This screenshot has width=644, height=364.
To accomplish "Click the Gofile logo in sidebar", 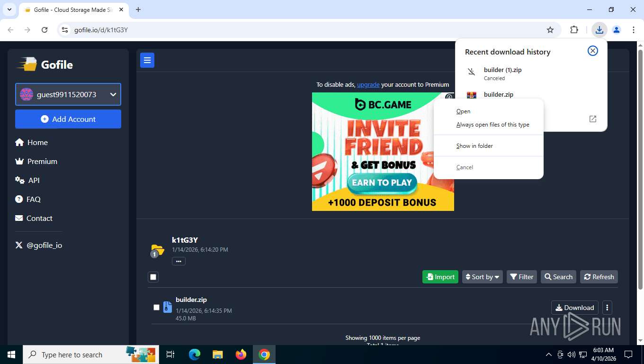I will point(45,64).
